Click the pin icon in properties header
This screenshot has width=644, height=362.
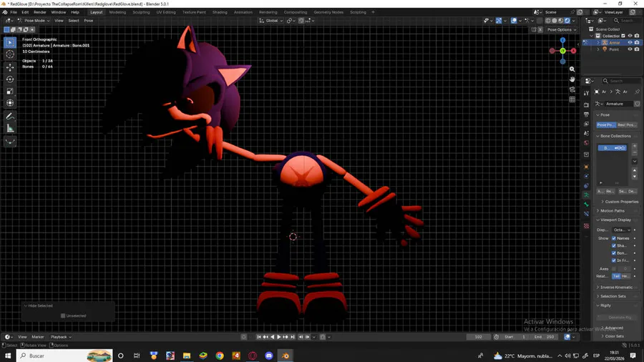click(x=637, y=92)
